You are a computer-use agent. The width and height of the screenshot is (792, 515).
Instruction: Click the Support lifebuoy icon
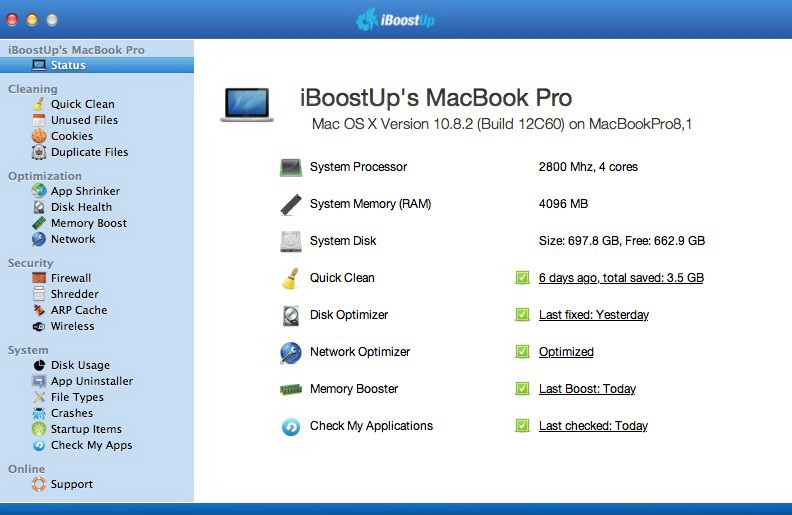click(x=39, y=484)
